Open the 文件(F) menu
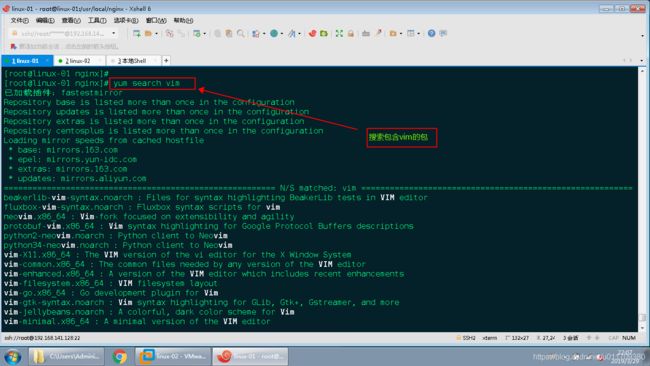Image resolution: width=650 pixels, height=366 pixels. (19, 20)
